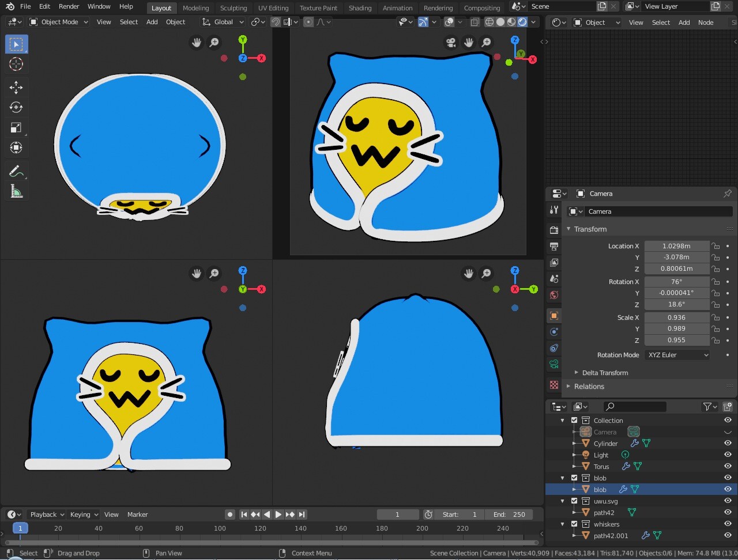Click the camera view icon in viewport
Image resolution: width=738 pixels, height=560 pixels.
pyautogui.click(x=450, y=43)
